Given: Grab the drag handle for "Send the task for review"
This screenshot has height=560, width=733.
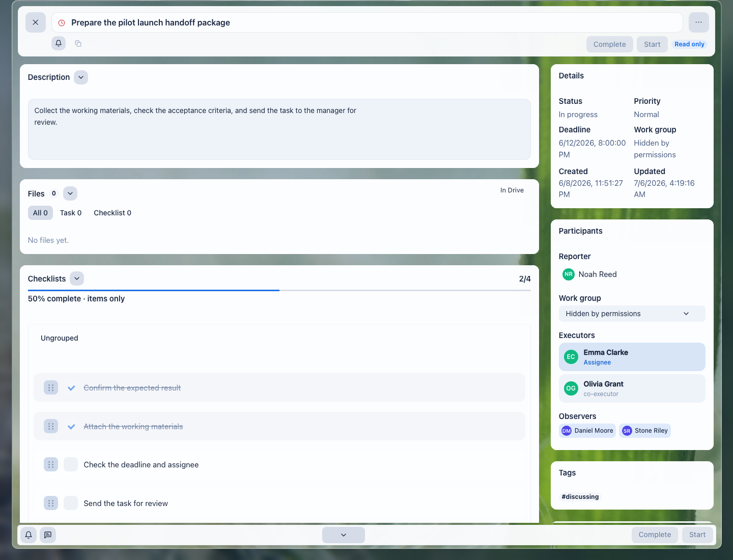Looking at the screenshot, I should pyautogui.click(x=51, y=503).
